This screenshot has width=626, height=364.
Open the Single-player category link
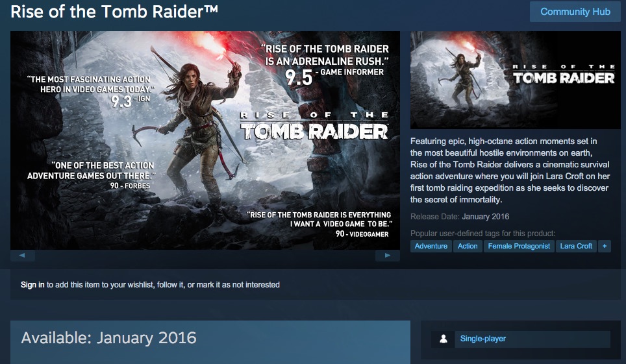482,339
